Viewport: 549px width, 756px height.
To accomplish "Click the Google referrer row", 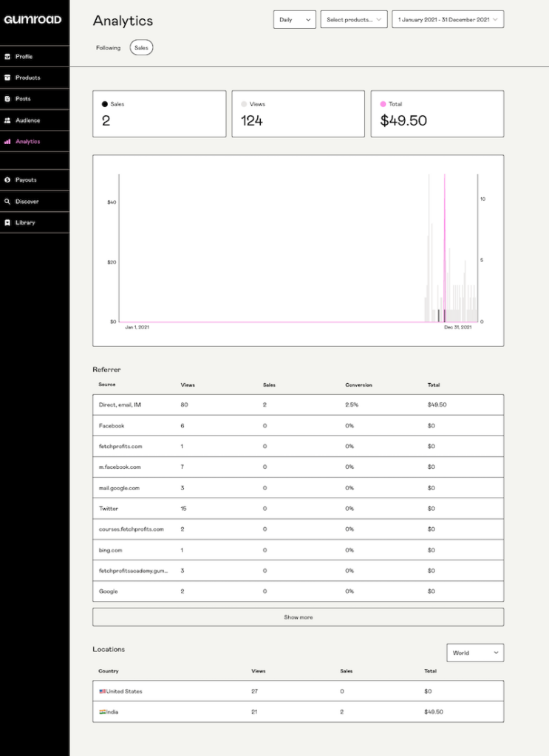I will [298, 591].
